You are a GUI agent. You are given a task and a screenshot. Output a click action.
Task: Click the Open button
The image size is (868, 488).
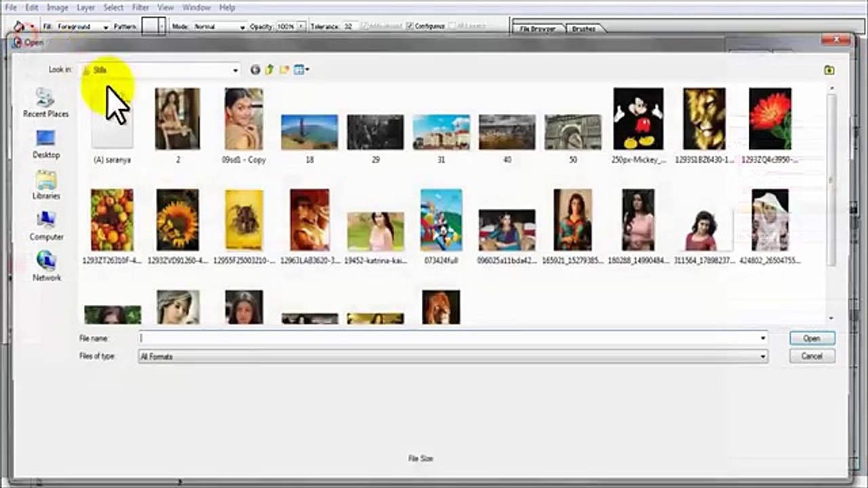(x=812, y=338)
